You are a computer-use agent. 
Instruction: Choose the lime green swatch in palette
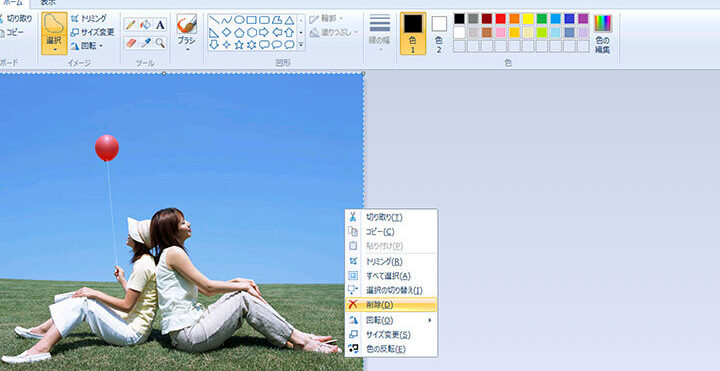542,32
